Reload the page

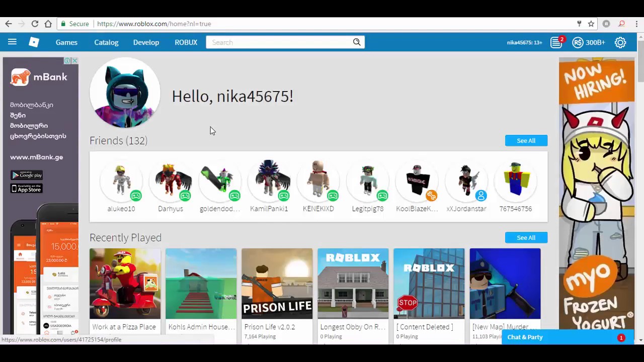(x=35, y=24)
